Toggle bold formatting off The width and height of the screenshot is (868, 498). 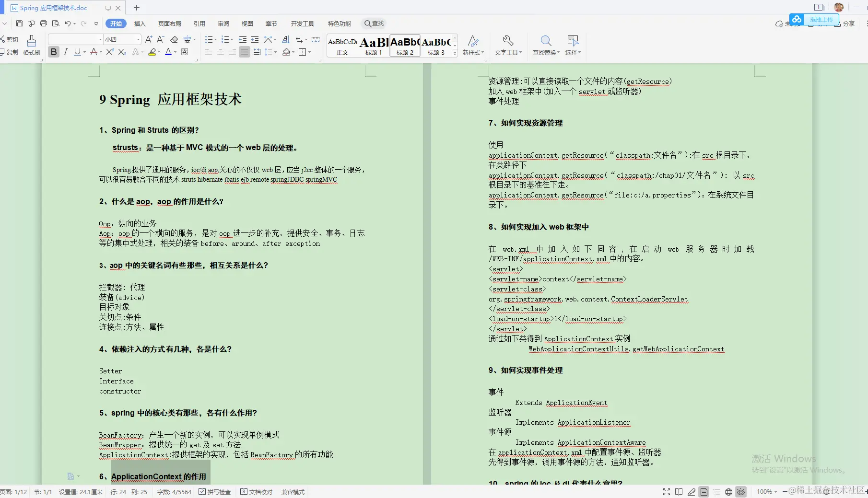(53, 52)
